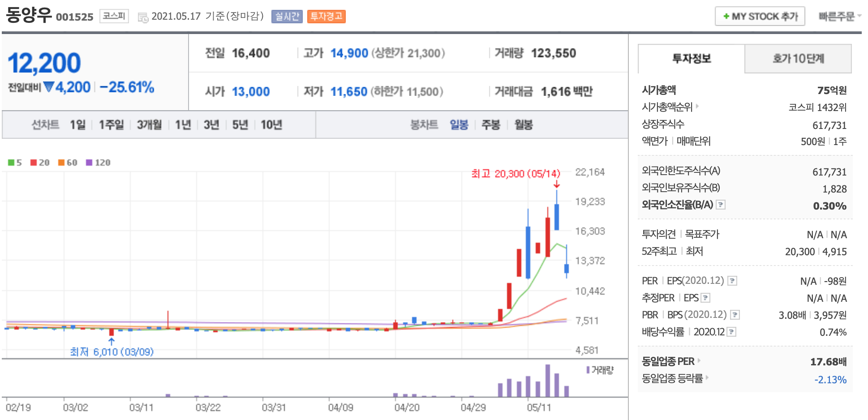The height and width of the screenshot is (420, 868).
Task: Click help icon next to 배당수익률 2020.12
Action: [731, 332]
